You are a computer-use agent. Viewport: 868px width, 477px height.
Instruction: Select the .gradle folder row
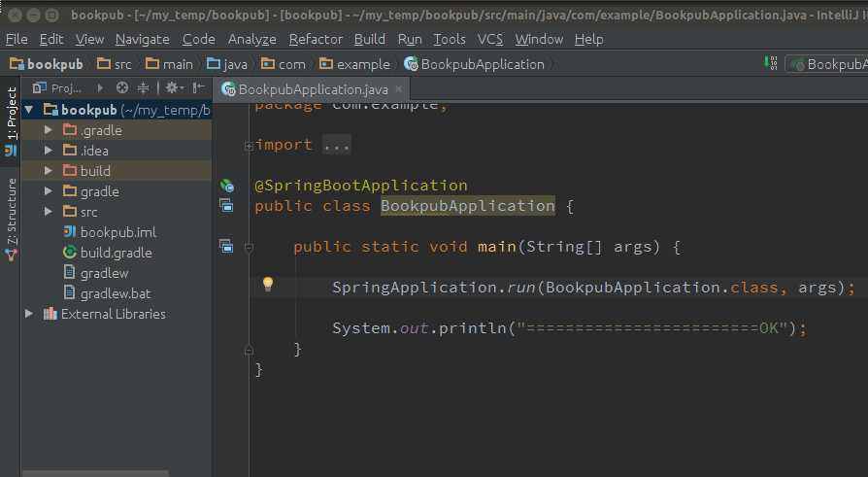coord(117,130)
